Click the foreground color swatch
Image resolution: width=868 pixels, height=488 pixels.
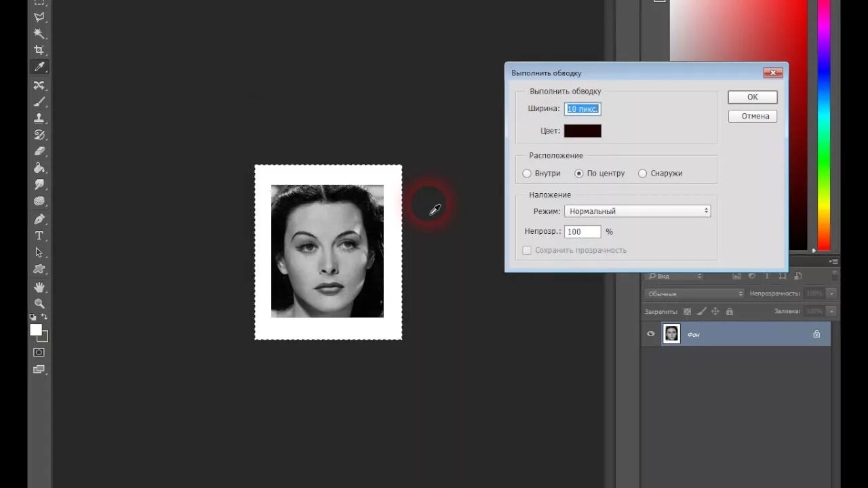(x=36, y=330)
